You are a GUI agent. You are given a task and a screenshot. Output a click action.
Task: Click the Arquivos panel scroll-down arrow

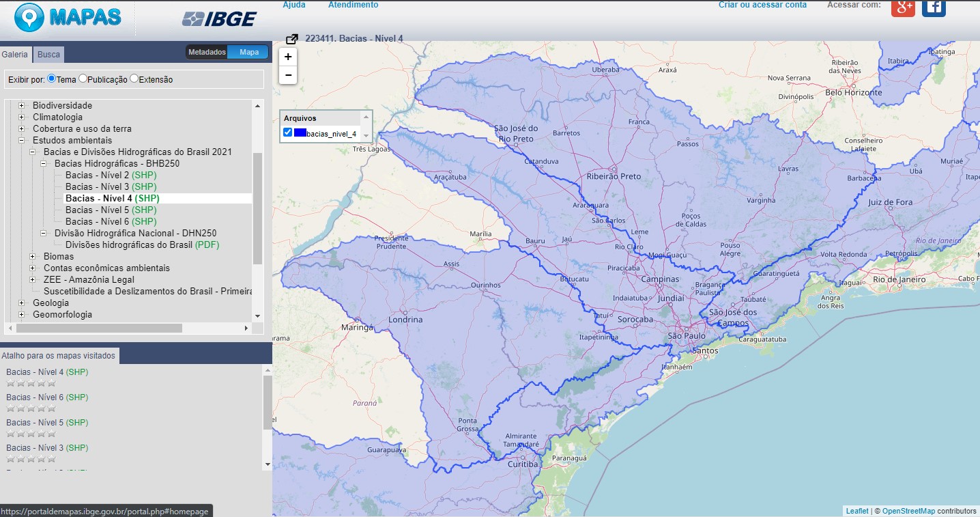366,136
